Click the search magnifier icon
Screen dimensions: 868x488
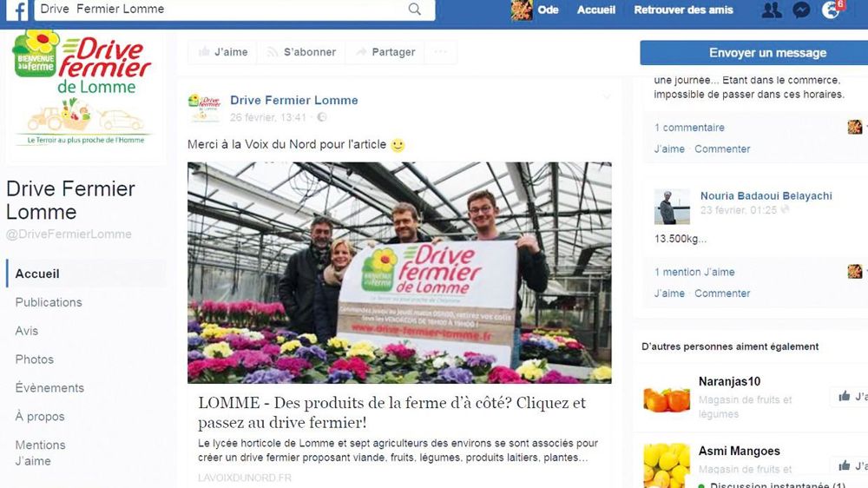(x=414, y=9)
